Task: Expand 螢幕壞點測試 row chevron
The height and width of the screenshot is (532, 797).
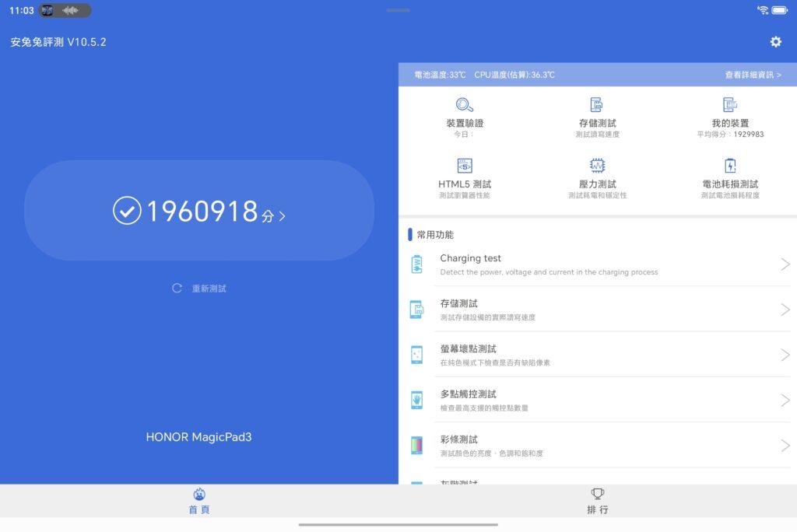Action: tap(785, 355)
